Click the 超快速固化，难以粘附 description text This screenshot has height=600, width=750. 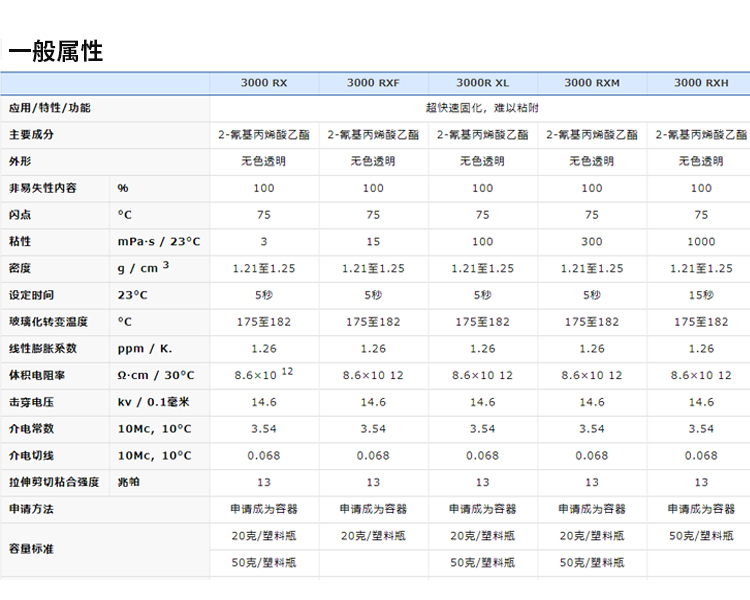[482, 108]
